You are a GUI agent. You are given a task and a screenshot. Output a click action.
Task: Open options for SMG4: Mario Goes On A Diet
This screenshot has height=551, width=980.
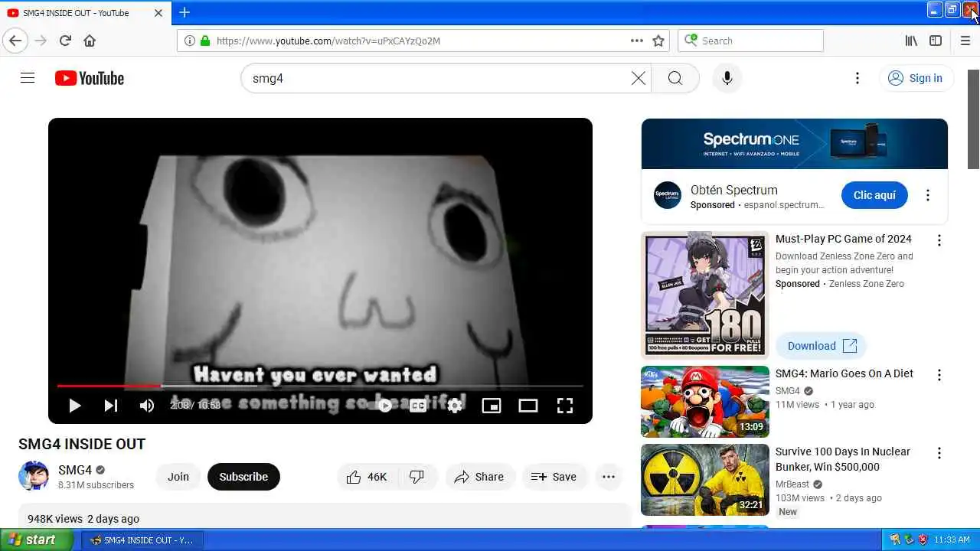coord(939,375)
